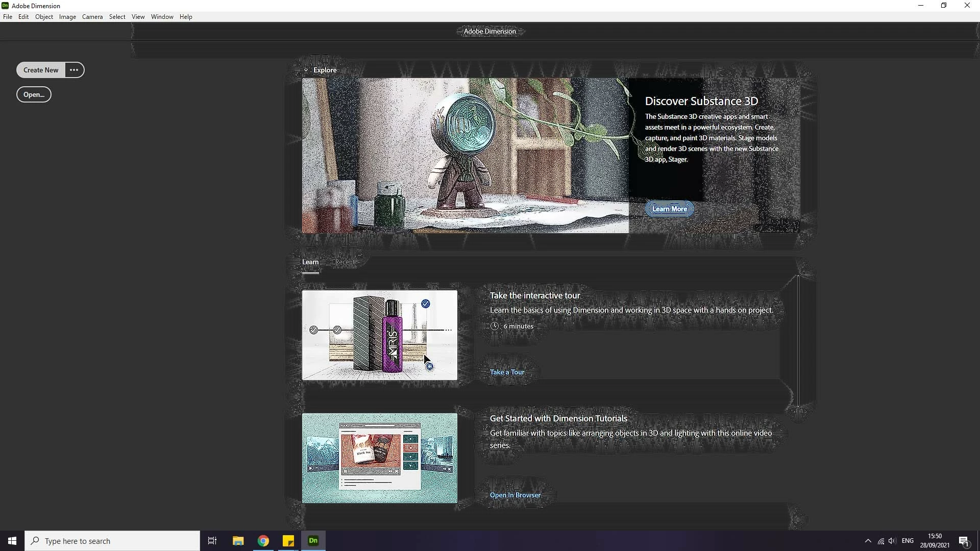Open Google Chrome from the taskbar

[x=263, y=541]
